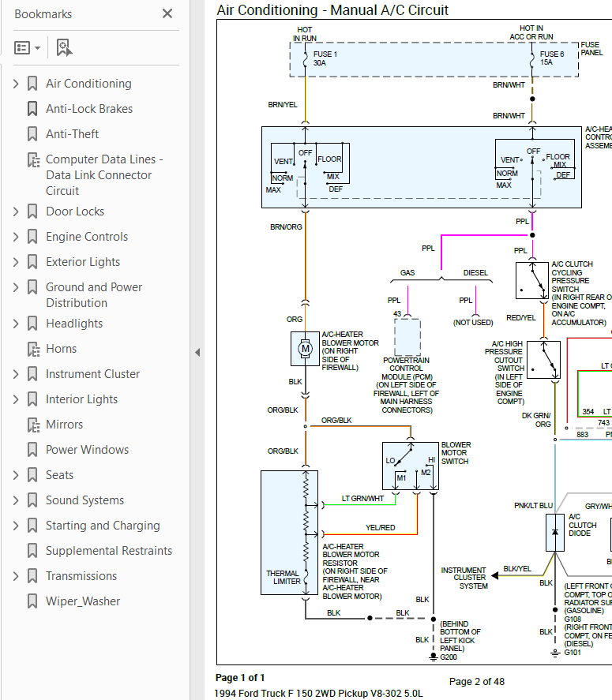Expand the Sound Systems bookmark
This screenshot has height=700, width=612.
click(x=16, y=500)
